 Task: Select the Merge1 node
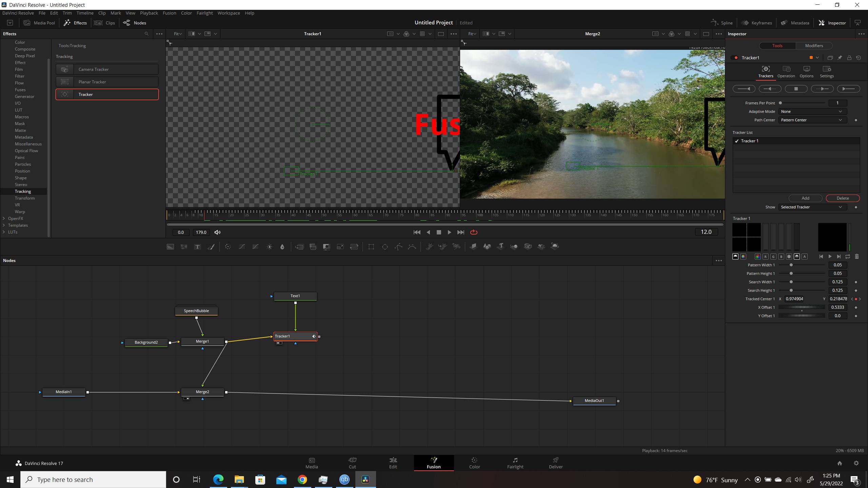(202, 341)
